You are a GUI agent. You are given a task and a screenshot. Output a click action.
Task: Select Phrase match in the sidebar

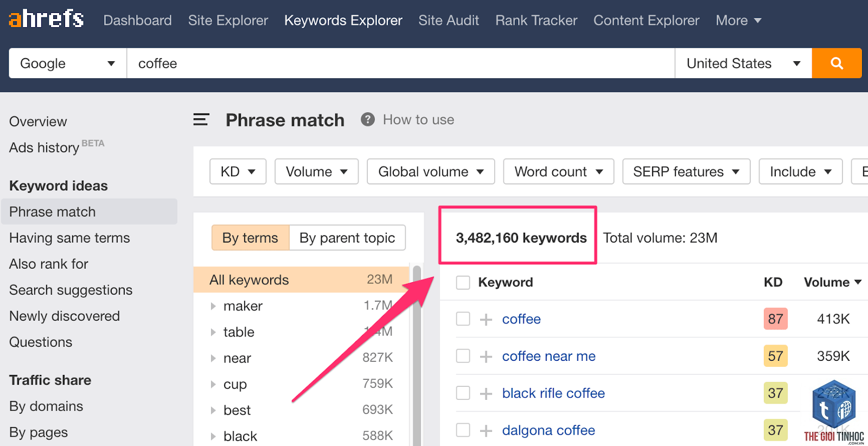(89, 212)
